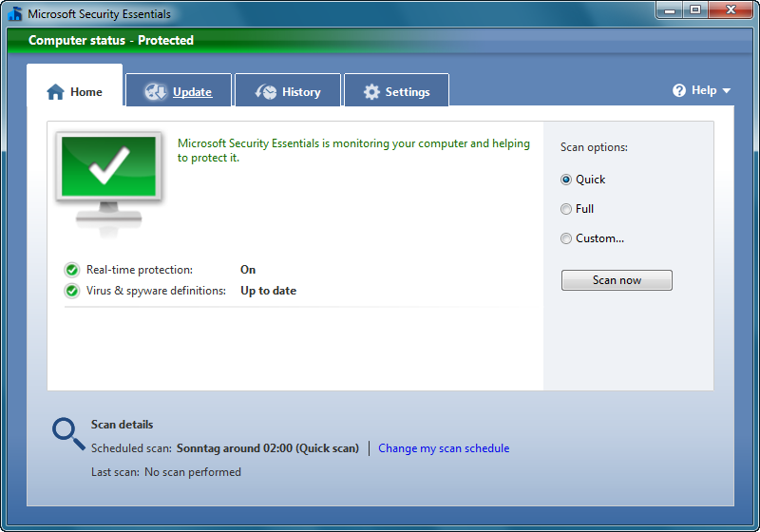Switch to the Update tab
760x532 pixels.
191,92
